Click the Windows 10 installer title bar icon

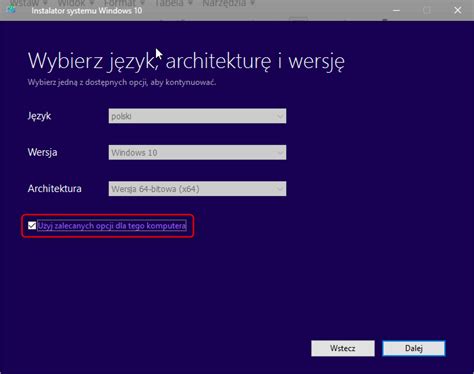pyautogui.click(x=11, y=9)
